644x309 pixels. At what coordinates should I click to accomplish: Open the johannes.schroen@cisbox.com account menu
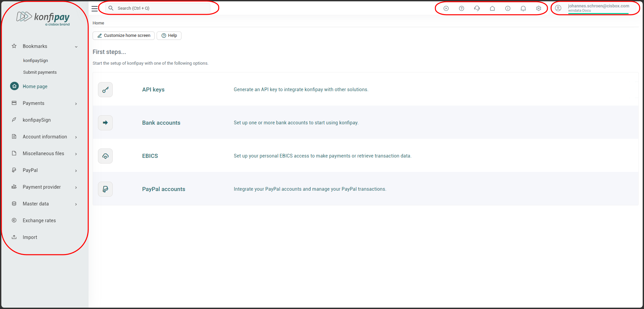[598, 6]
